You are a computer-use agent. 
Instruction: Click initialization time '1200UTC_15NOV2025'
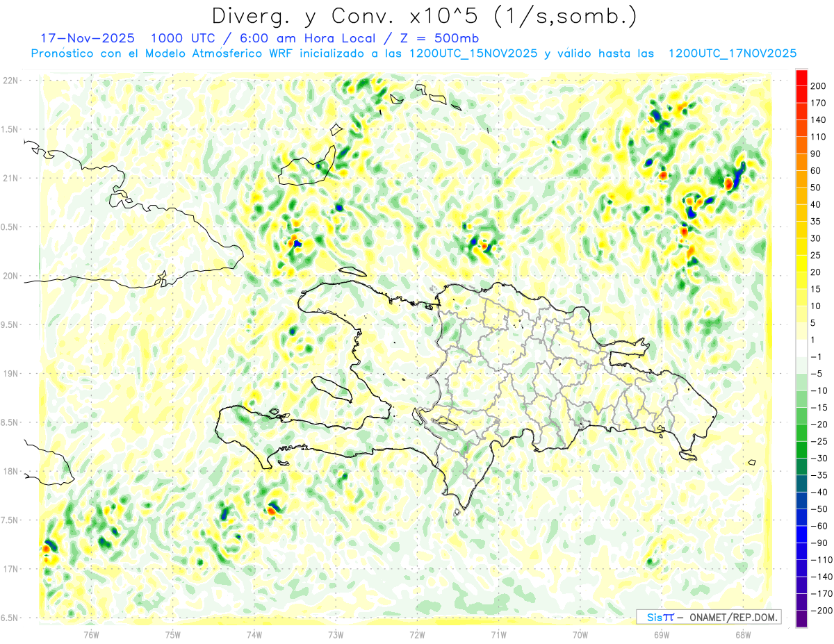[473, 53]
